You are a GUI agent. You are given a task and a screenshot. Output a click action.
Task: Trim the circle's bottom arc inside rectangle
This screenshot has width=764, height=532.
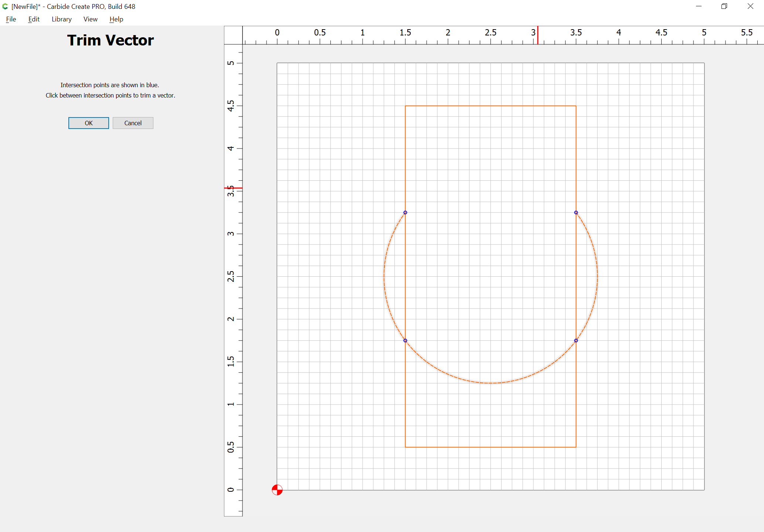[x=490, y=383]
